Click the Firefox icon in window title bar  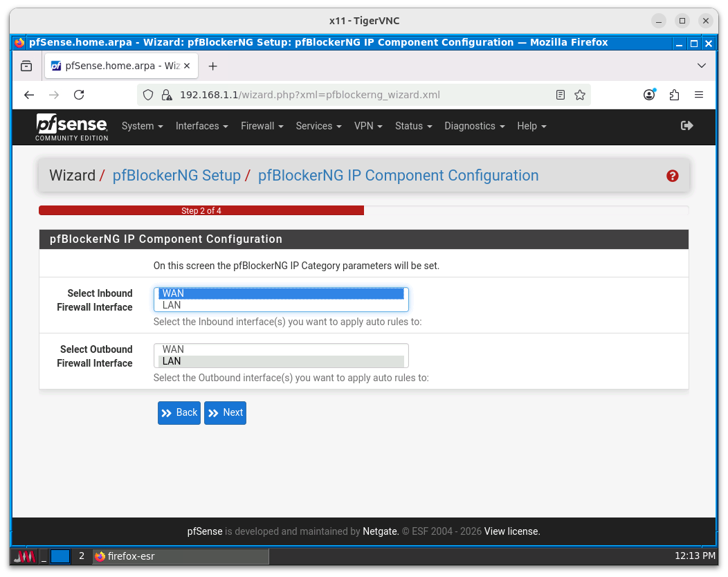tap(19, 43)
